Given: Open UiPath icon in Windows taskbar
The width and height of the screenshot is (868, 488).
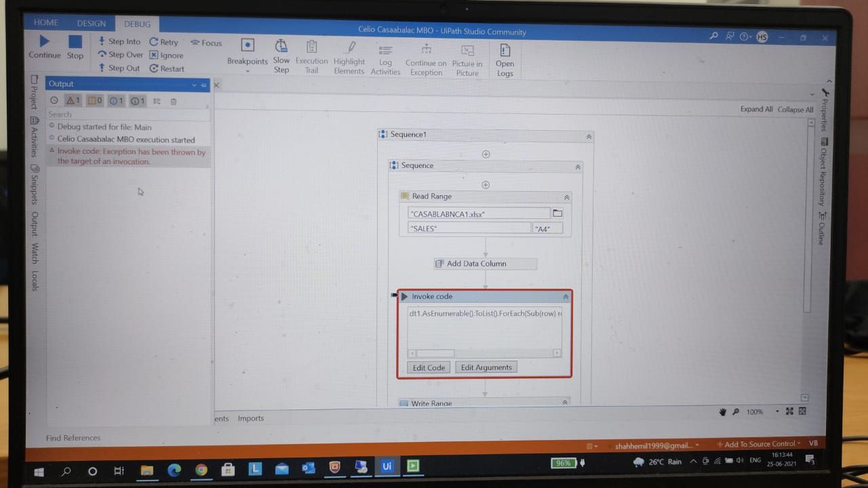Looking at the screenshot, I should (387, 466).
